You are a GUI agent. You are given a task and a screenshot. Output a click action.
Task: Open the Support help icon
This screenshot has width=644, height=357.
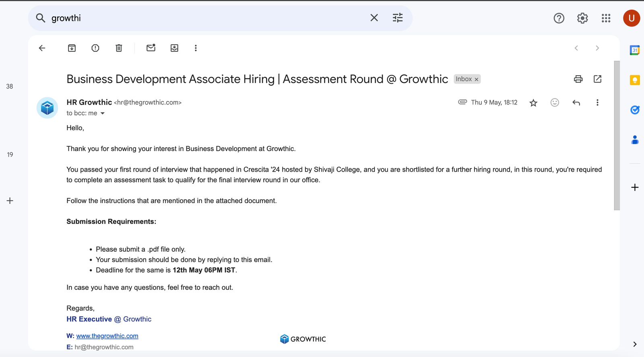pyautogui.click(x=559, y=18)
